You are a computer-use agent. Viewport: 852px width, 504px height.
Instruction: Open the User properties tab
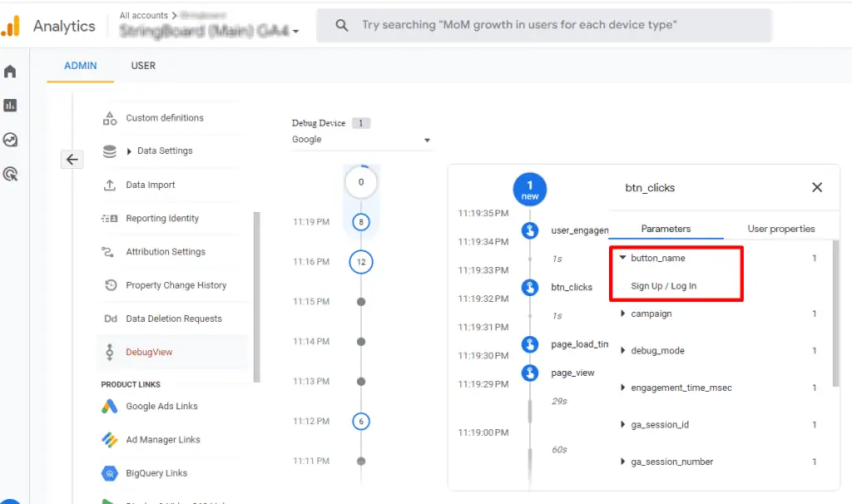click(780, 226)
